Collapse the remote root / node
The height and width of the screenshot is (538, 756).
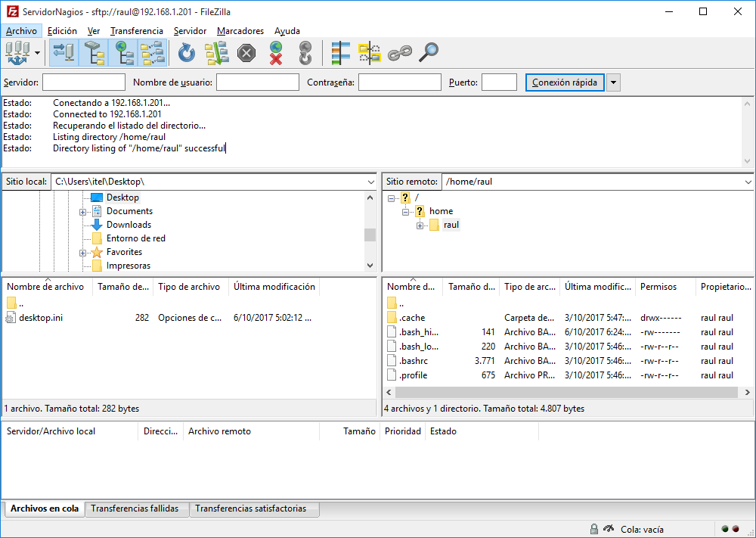(x=391, y=198)
